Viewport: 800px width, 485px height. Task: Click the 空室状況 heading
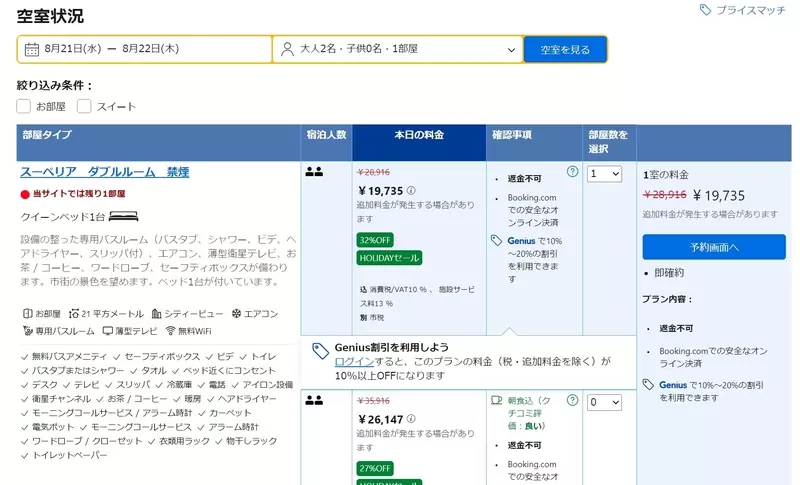point(50,16)
